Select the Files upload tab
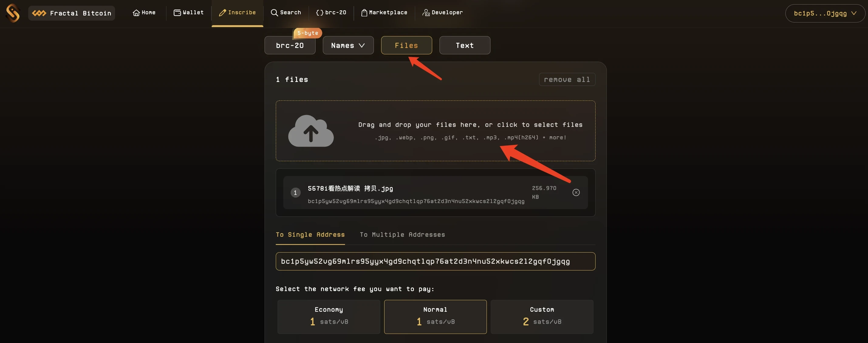Viewport: 868px width, 343px height. coord(406,45)
